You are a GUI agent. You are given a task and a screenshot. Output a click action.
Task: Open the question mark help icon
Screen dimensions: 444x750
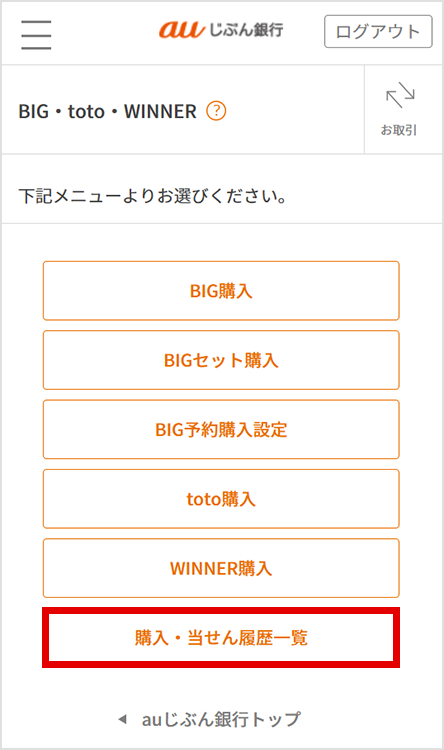tap(216, 111)
